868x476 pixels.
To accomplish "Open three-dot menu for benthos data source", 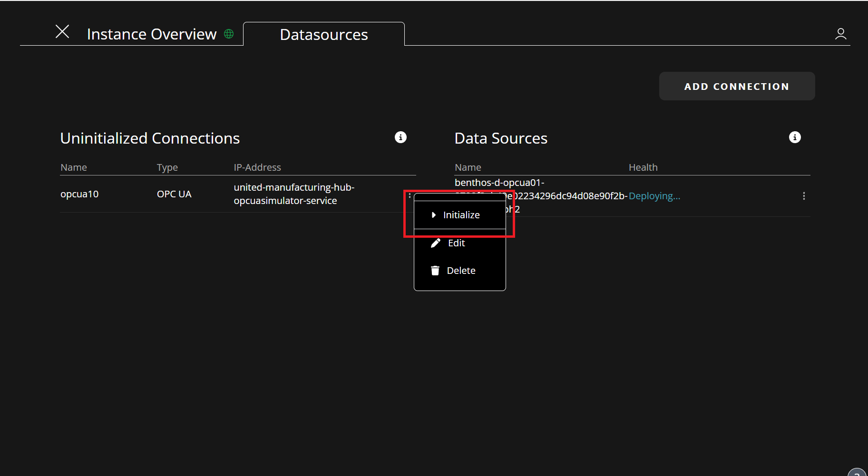I will click(804, 196).
